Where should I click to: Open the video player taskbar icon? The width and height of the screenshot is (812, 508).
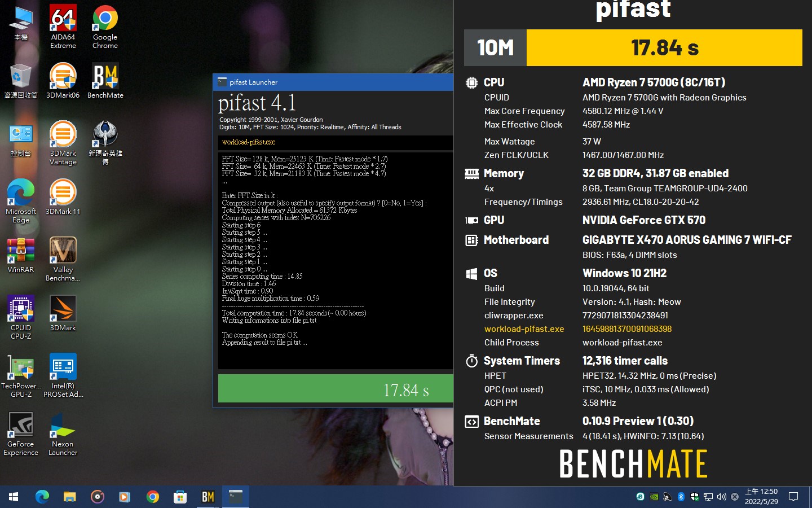125,497
